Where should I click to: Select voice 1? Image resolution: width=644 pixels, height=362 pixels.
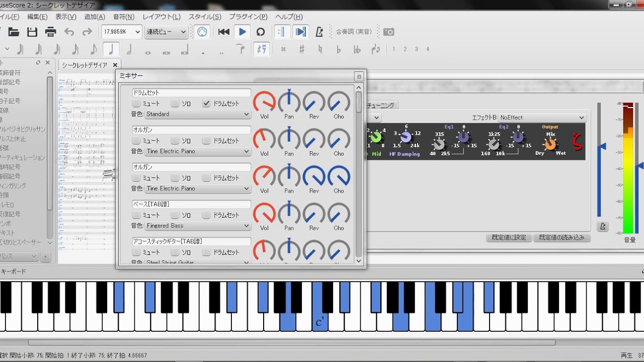pyautogui.click(x=393, y=49)
